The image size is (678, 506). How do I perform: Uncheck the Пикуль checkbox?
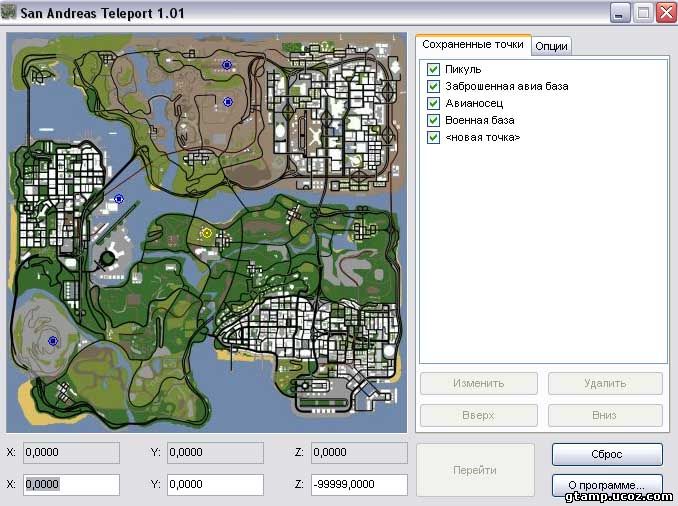433,69
